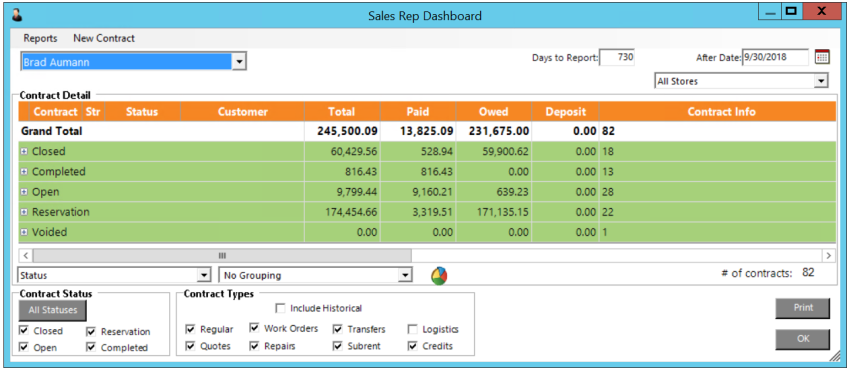This screenshot has width=849, height=370.
Task: Expand the Voided contracts plus icon
Action: pos(24,232)
